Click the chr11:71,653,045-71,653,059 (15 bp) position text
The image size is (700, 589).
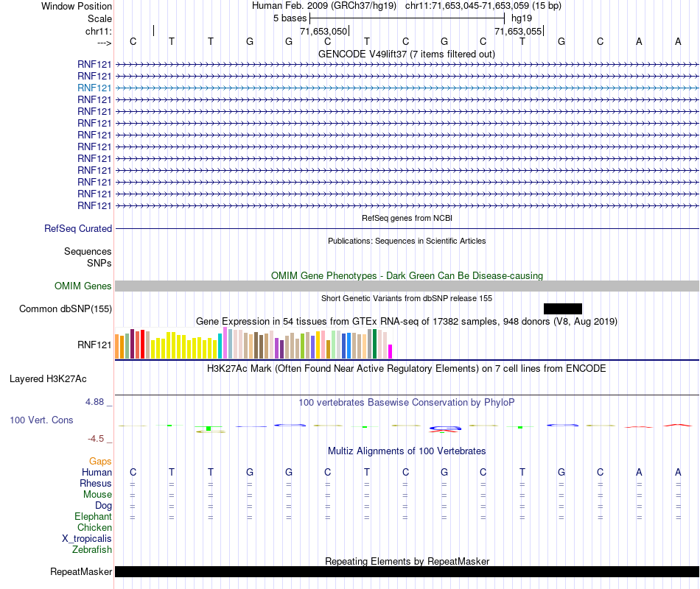click(483, 6)
